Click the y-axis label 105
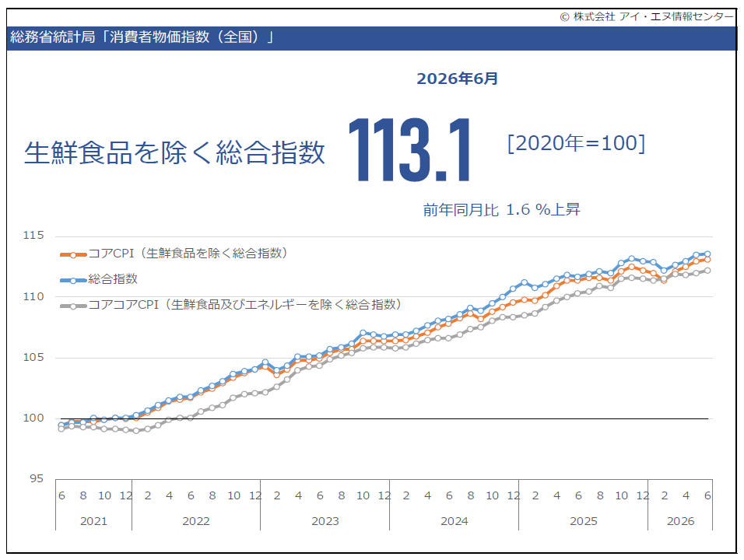This screenshot has width=744, height=560. point(33,357)
